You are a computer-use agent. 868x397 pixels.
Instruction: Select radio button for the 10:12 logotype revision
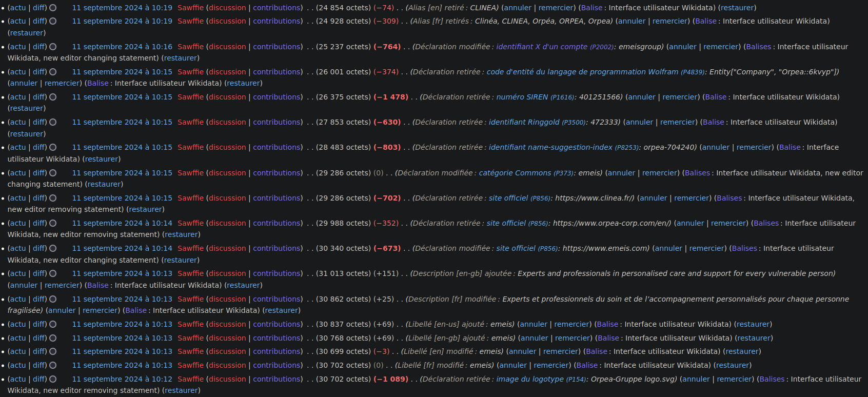point(53,379)
